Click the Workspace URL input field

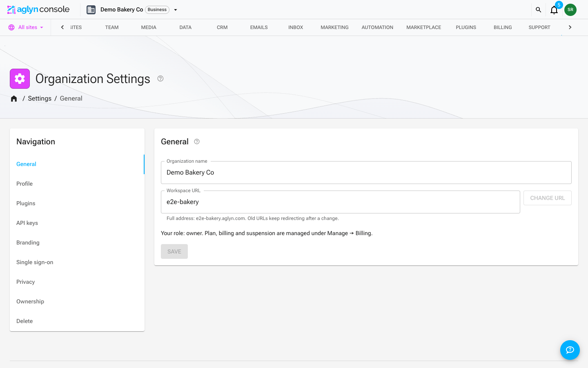[341, 202]
